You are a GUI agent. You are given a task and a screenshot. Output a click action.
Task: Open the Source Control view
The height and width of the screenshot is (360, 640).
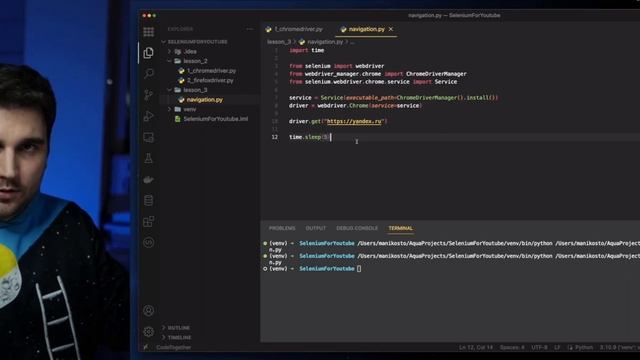point(149,95)
